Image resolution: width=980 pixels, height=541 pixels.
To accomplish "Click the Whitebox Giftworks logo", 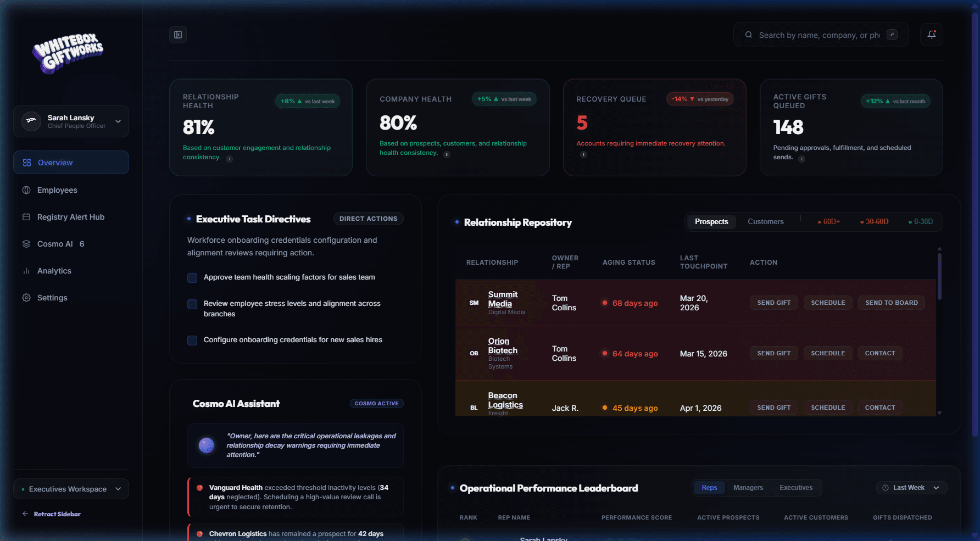I will click(x=68, y=53).
